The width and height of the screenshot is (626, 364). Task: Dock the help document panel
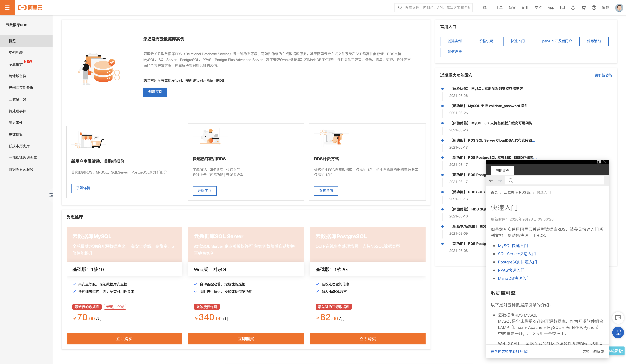599,162
